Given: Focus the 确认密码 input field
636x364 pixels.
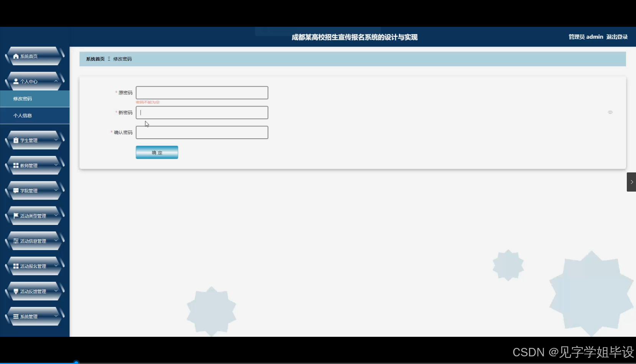Looking at the screenshot, I should pyautogui.click(x=202, y=133).
